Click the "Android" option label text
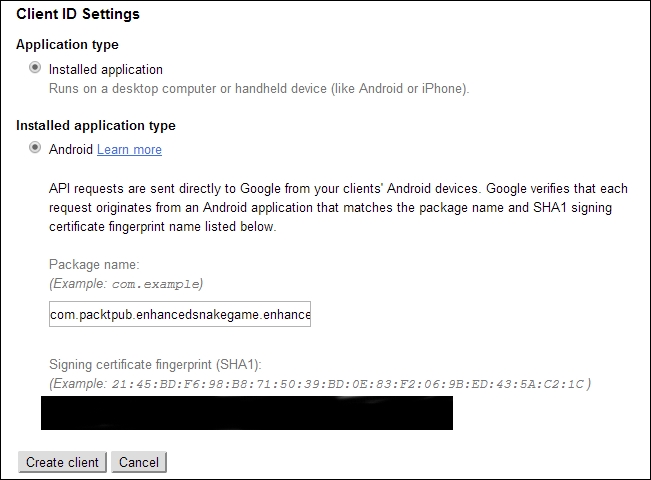This screenshot has height=480, width=651. pyautogui.click(x=71, y=150)
